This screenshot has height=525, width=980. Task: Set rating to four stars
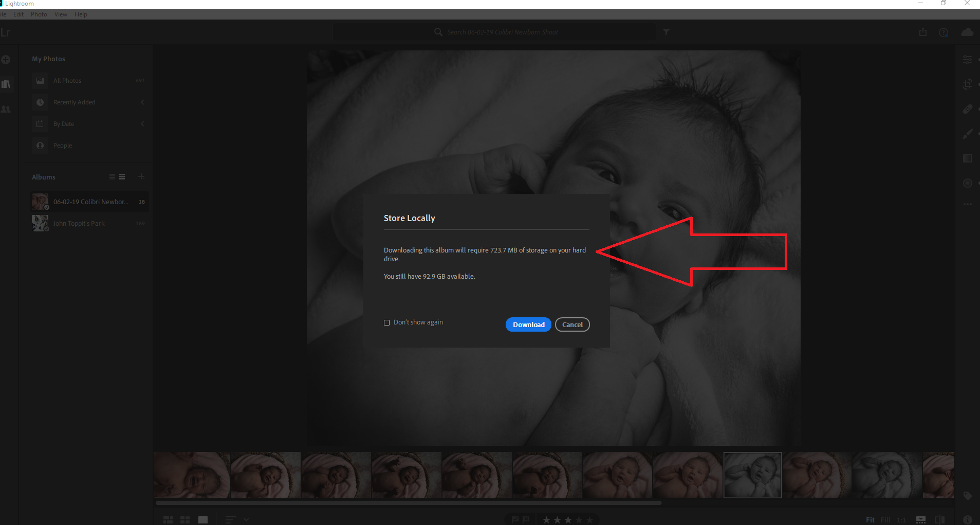pyautogui.click(x=579, y=520)
